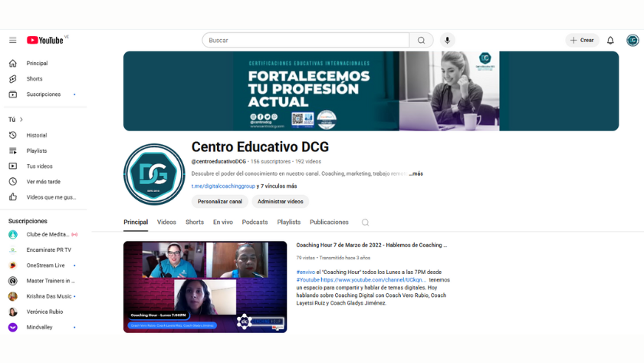
Task: Click the OneStream Live avatar
Action: (x=13, y=266)
